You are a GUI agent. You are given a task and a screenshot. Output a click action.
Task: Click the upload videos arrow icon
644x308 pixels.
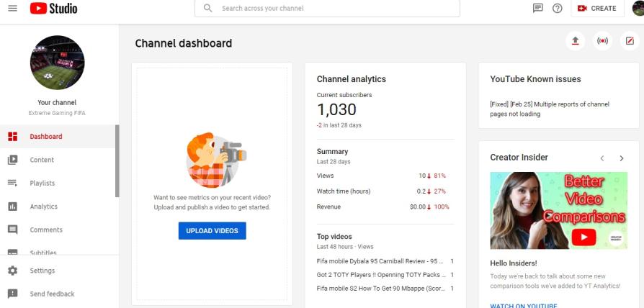click(576, 41)
